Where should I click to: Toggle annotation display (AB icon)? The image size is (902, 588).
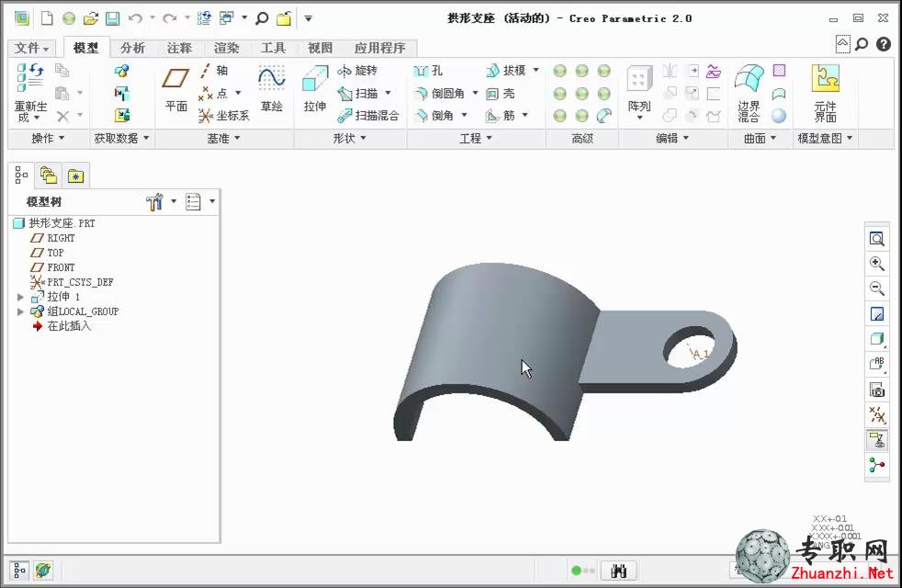876,364
